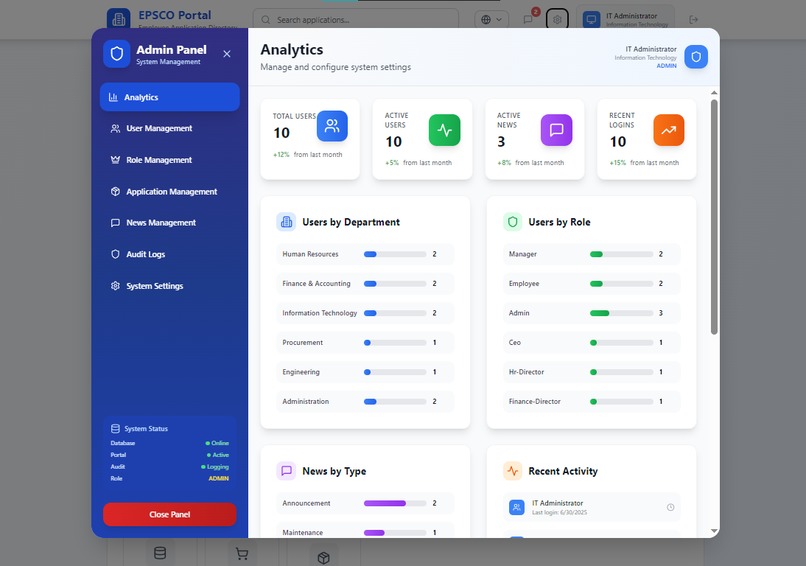Select the Maintenance news type row
The image size is (806, 566).
click(365, 531)
